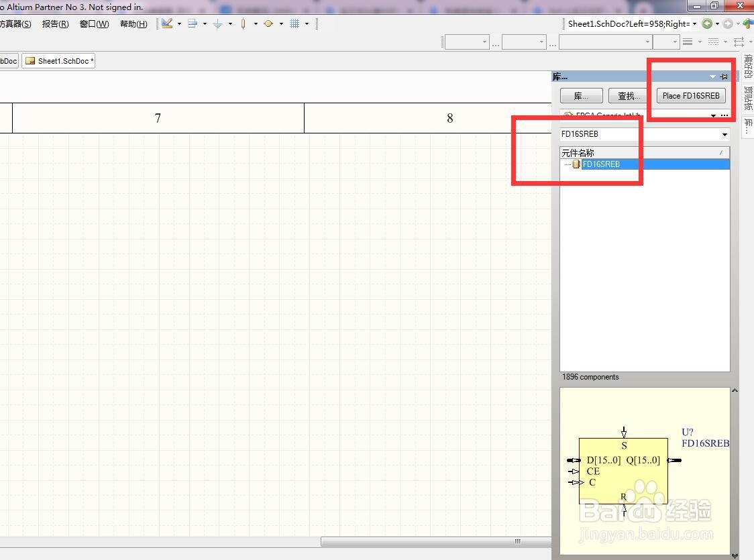Open the 偏好的 side panel tab
Viewport: 754px width, 560px height.
coord(748,66)
